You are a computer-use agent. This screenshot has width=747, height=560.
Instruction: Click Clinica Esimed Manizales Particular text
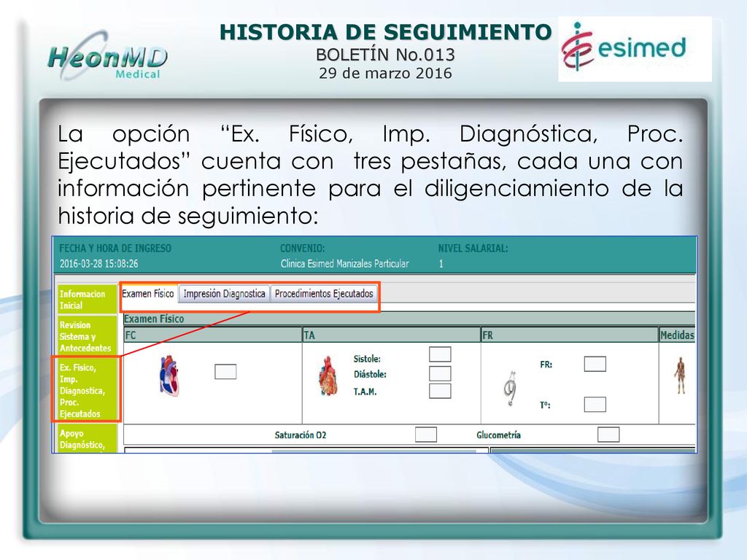pos(345,263)
